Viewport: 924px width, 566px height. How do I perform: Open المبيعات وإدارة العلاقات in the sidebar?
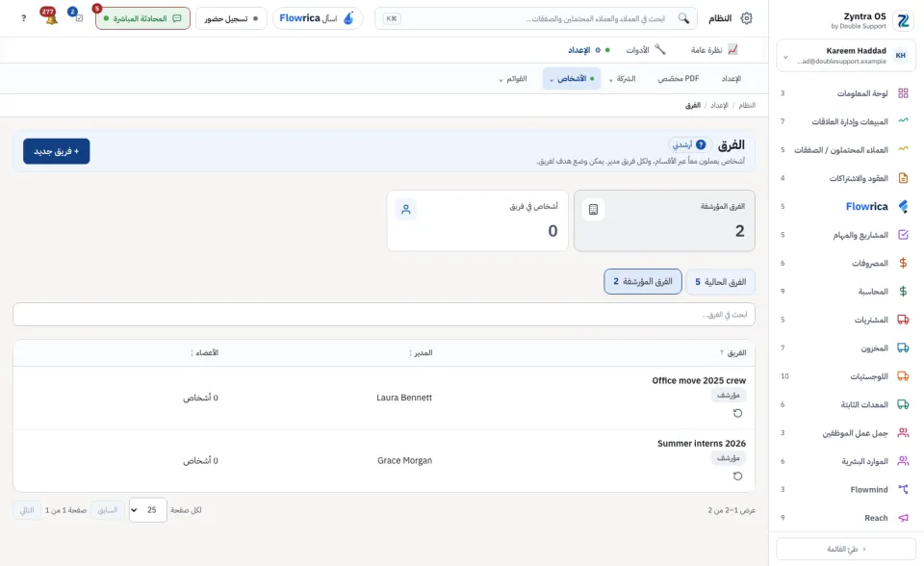click(x=846, y=121)
